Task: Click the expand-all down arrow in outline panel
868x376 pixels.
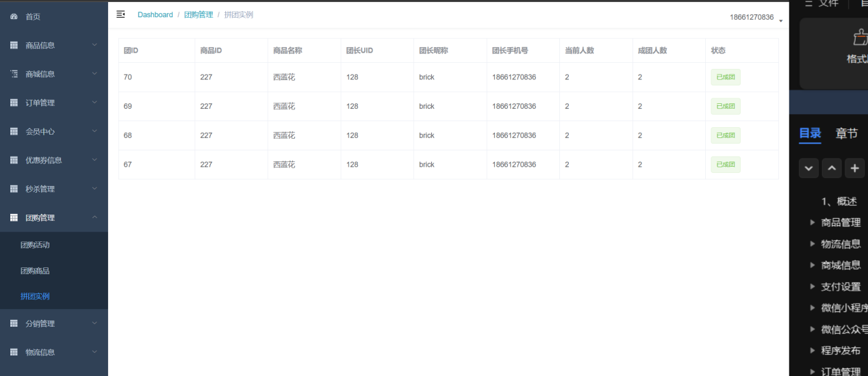Action: 808,167
